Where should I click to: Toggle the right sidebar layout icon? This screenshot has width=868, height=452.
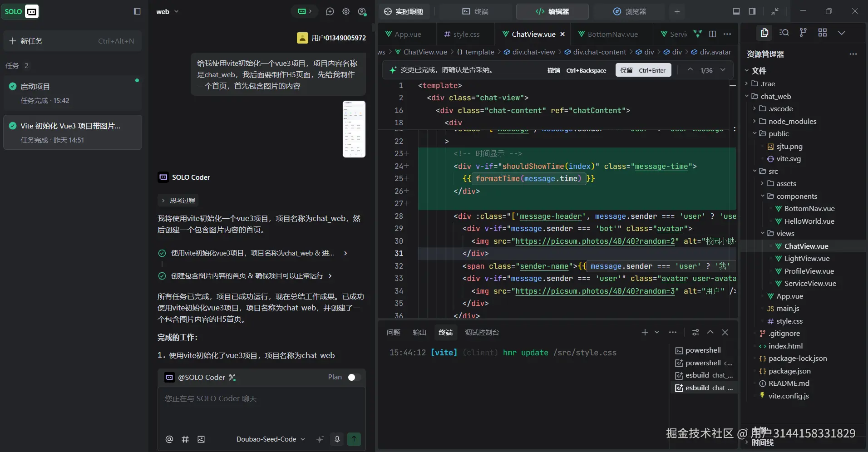[752, 11]
